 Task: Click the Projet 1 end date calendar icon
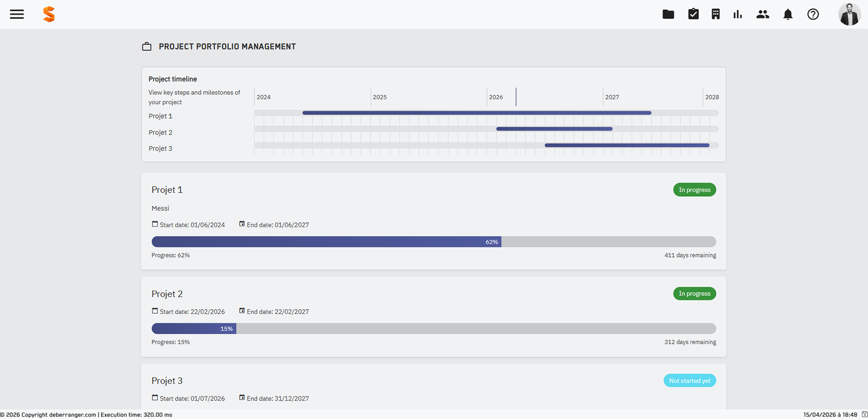point(242,224)
